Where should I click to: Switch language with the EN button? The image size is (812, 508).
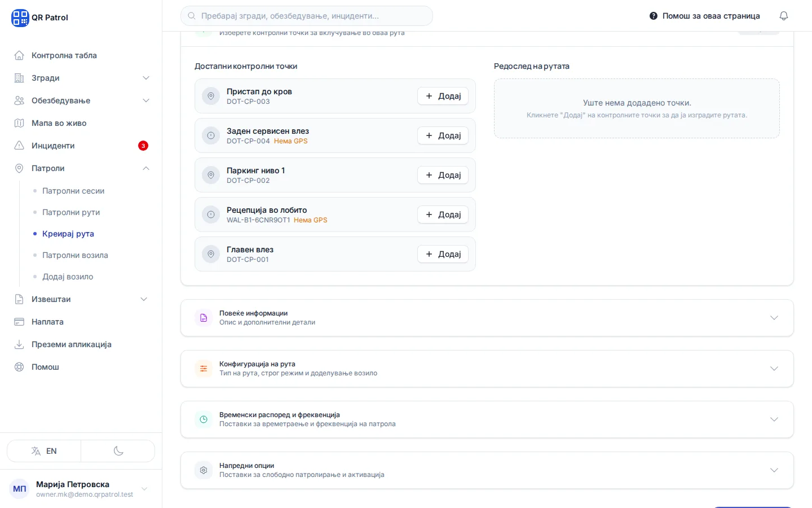pos(44,451)
